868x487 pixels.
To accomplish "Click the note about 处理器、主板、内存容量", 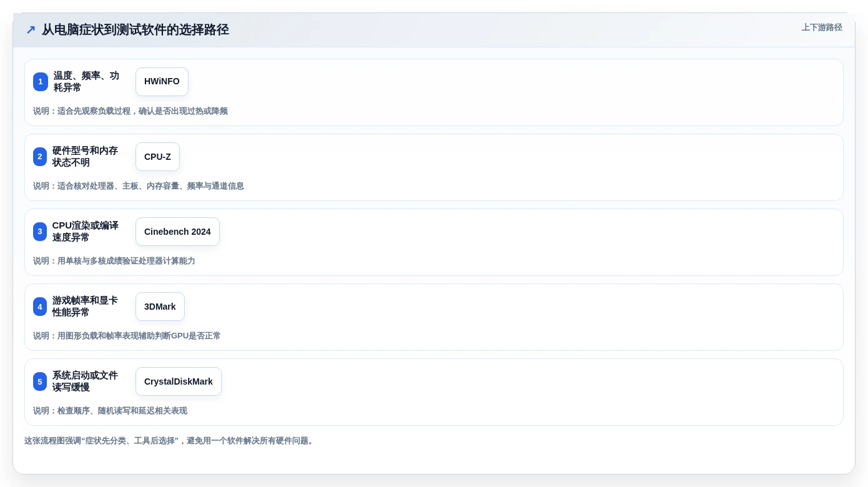I will point(139,186).
